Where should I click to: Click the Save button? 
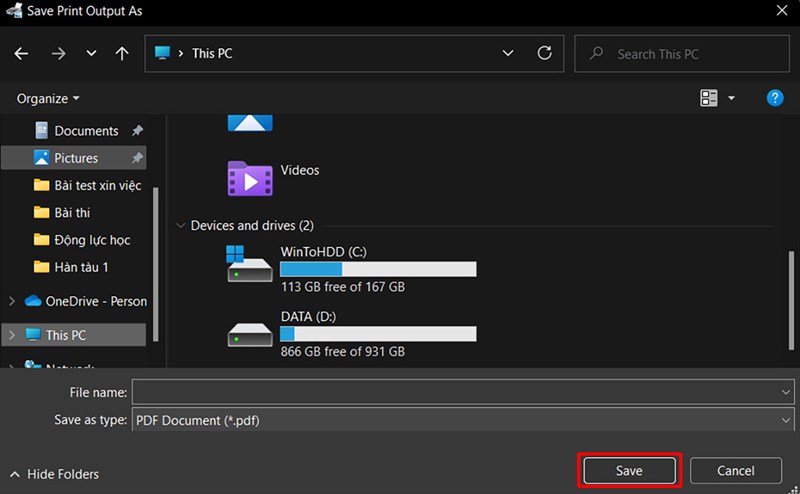pos(629,471)
